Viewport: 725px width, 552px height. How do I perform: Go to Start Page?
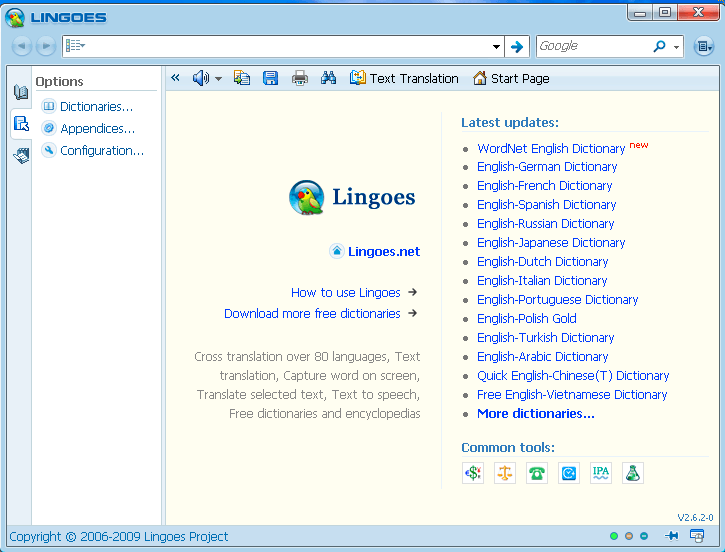(x=511, y=79)
